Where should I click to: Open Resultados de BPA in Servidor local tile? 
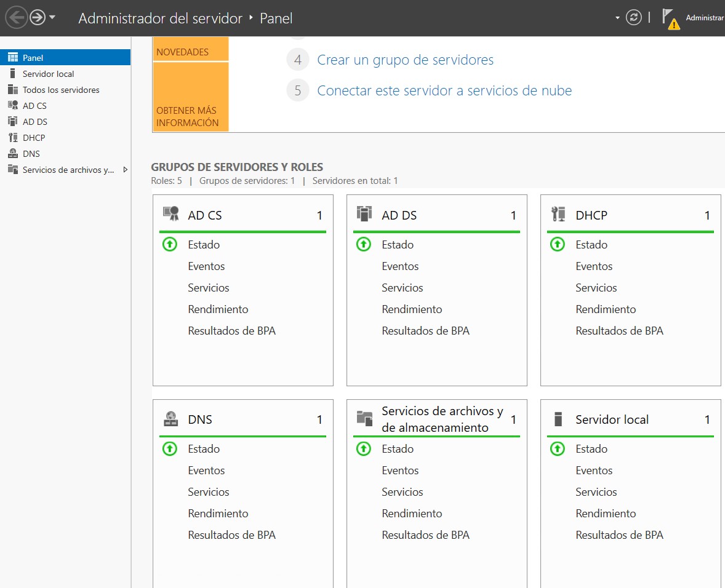620,535
